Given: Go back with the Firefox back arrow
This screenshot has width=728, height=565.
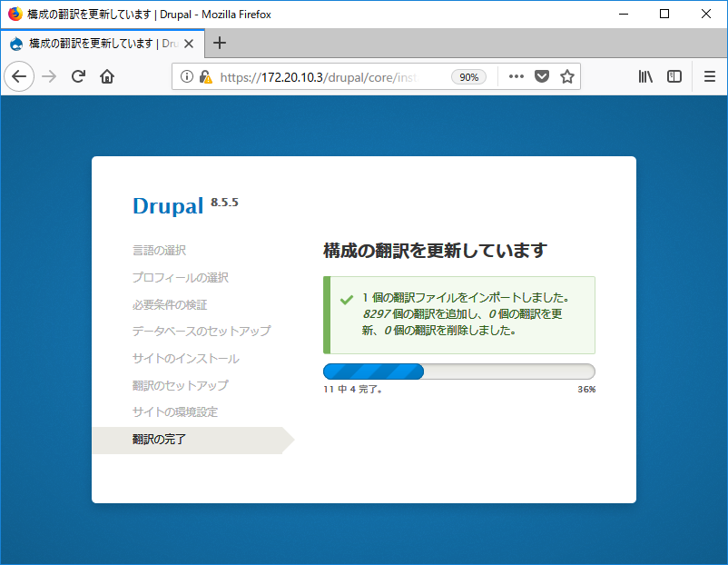Looking at the screenshot, I should click(19, 76).
